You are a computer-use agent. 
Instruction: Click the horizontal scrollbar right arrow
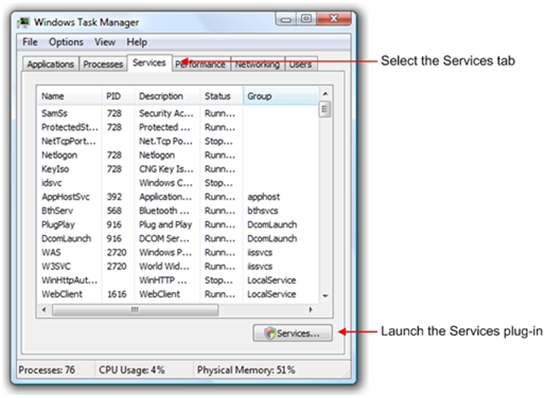(x=311, y=310)
